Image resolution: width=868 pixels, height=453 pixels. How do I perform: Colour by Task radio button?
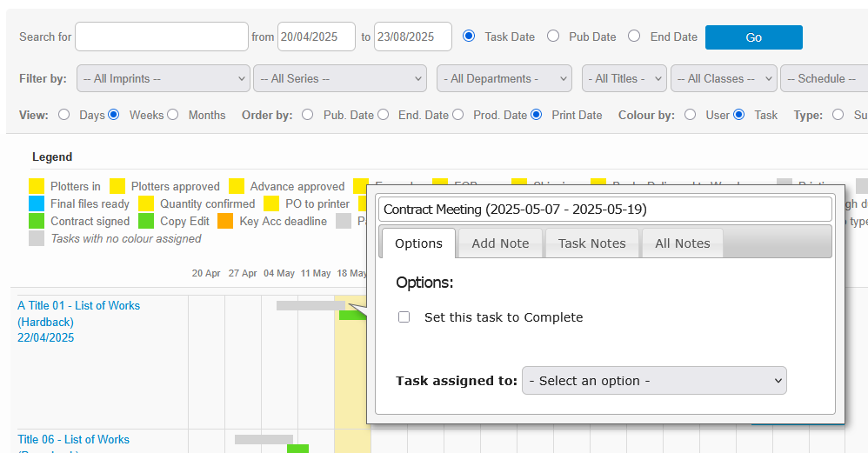tap(739, 115)
